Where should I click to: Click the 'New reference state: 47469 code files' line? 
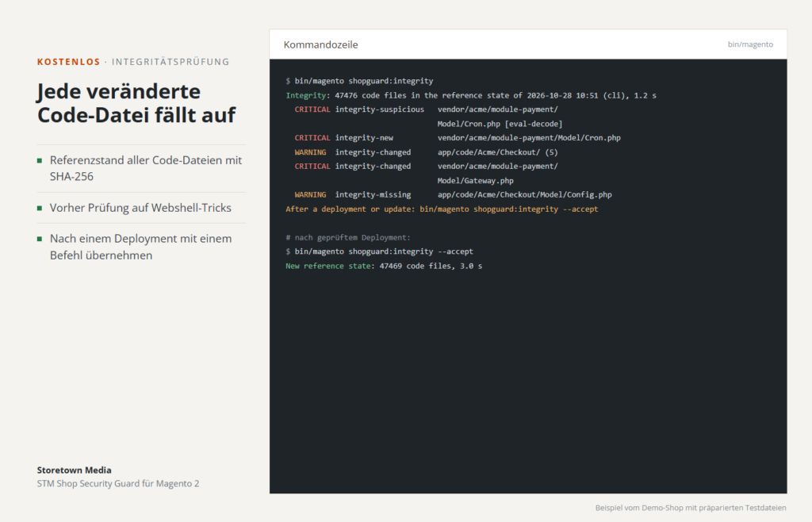tap(383, 267)
